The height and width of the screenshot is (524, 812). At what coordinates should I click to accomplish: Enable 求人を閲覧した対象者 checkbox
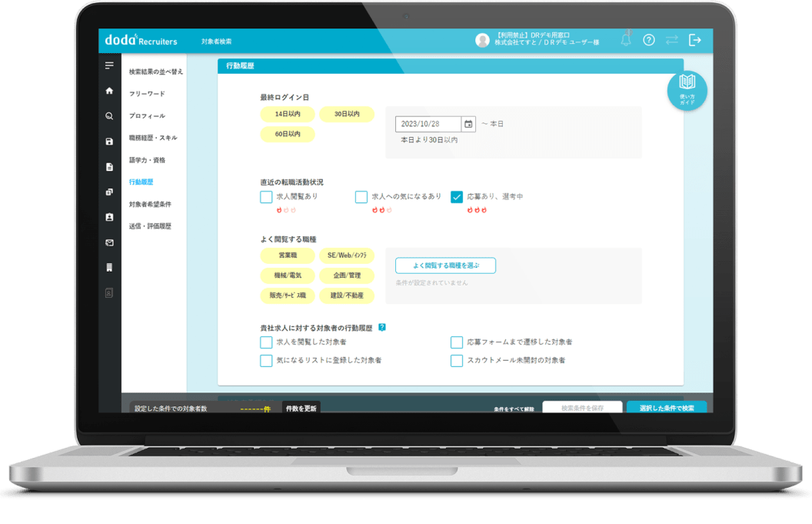coord(266,342)
